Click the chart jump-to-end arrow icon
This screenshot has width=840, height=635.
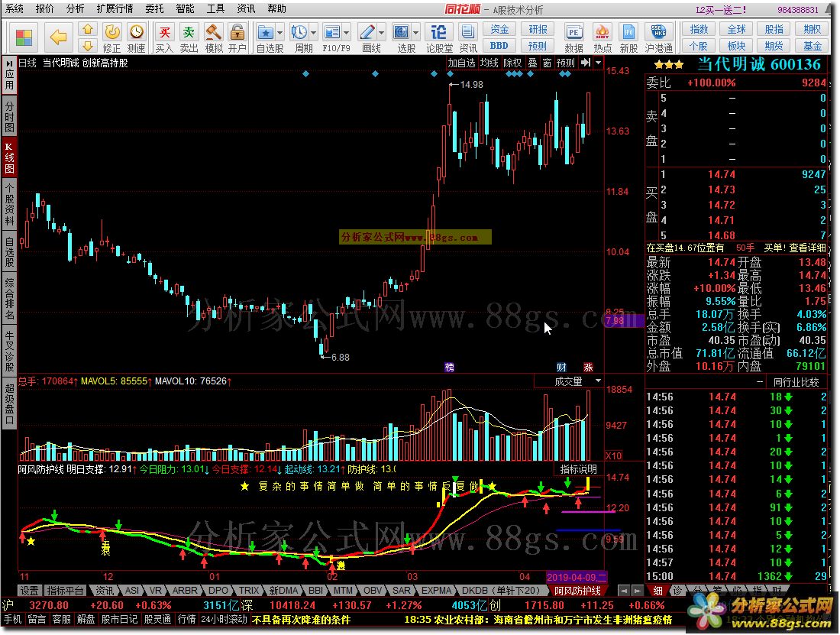pos(586,63)
